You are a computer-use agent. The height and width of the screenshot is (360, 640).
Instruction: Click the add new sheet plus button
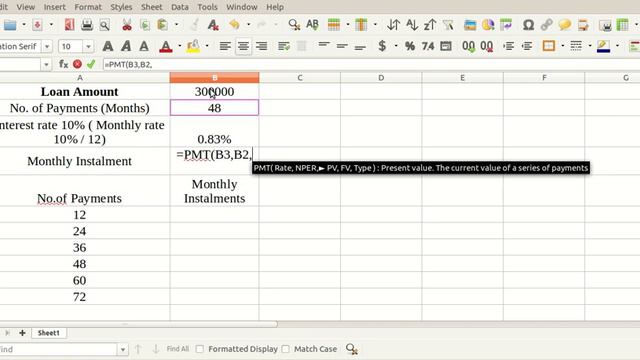(22, 333)
